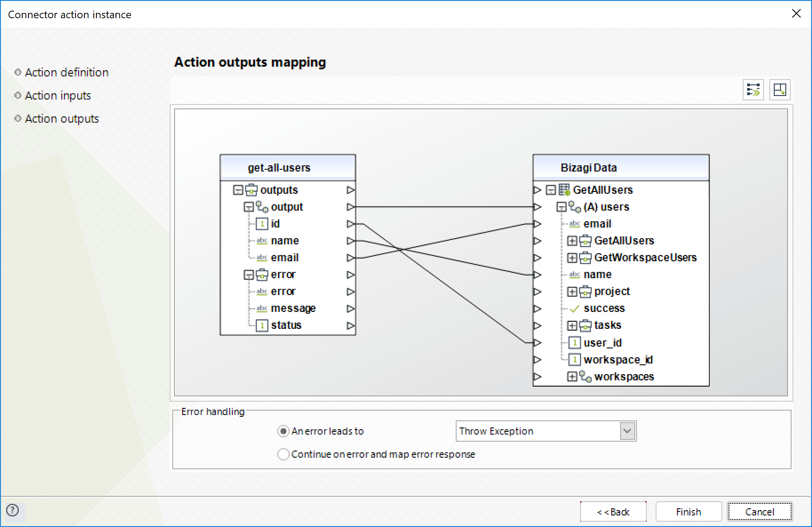
Task: Click the status number type icon
Action: [x=262, y=325]
